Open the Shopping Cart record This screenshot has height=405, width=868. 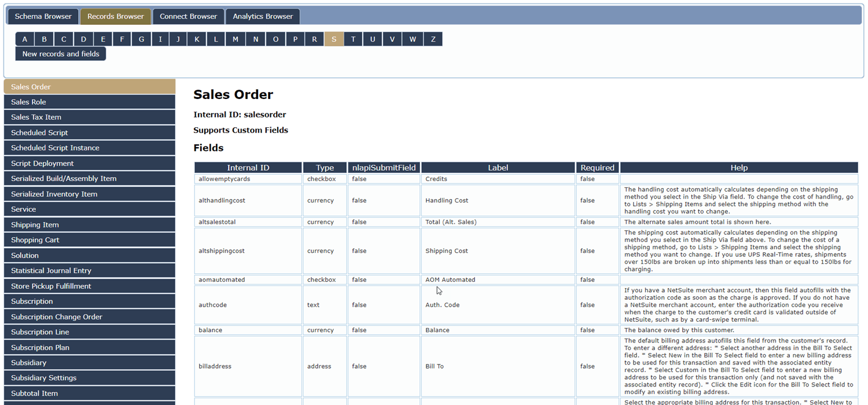pos(90,240)
